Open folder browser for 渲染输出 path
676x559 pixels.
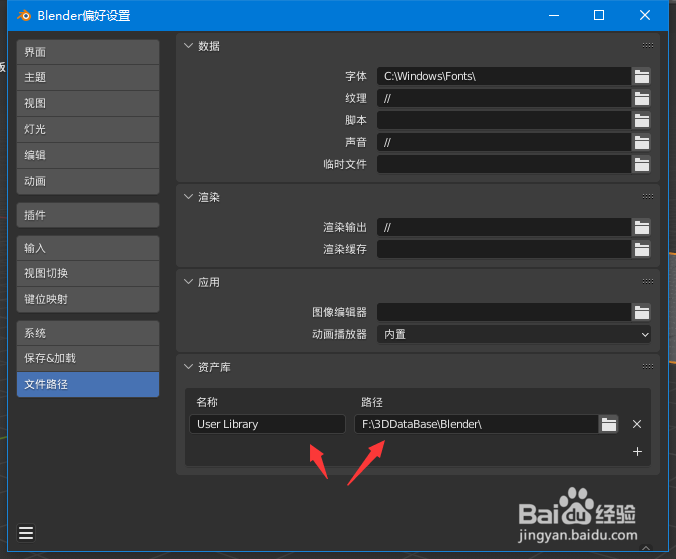(x=642, y=227)
